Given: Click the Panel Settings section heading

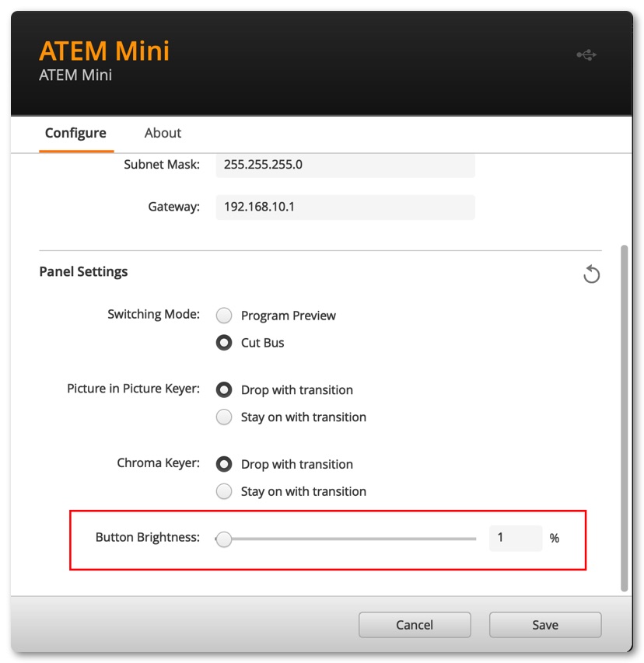Looking at the screenshot, I should pos(83,272).
